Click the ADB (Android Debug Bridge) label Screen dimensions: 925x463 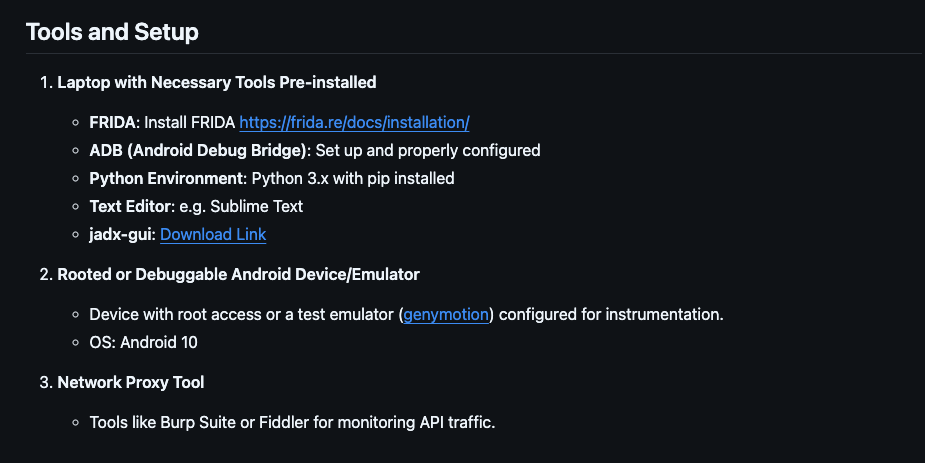pyautogui.click(x=198, y=150)
